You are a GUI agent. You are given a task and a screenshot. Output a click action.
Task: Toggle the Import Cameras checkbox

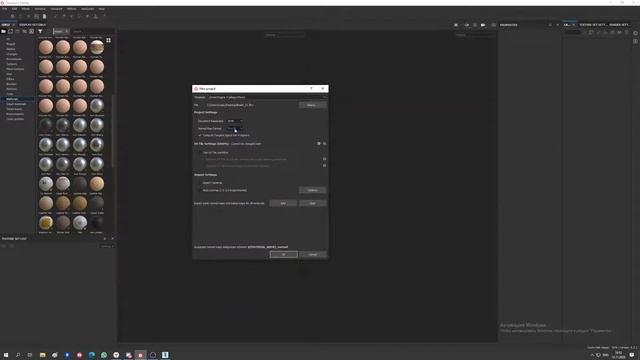(200, 182)
